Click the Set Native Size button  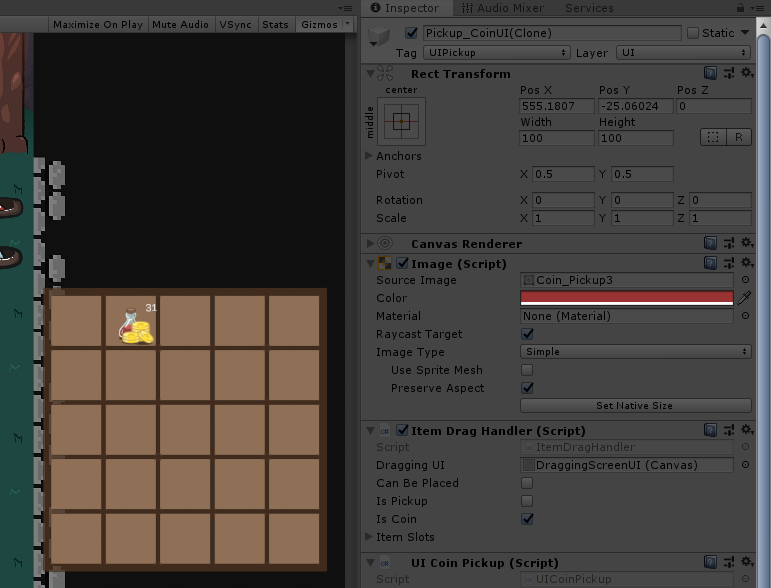(635, 406)
